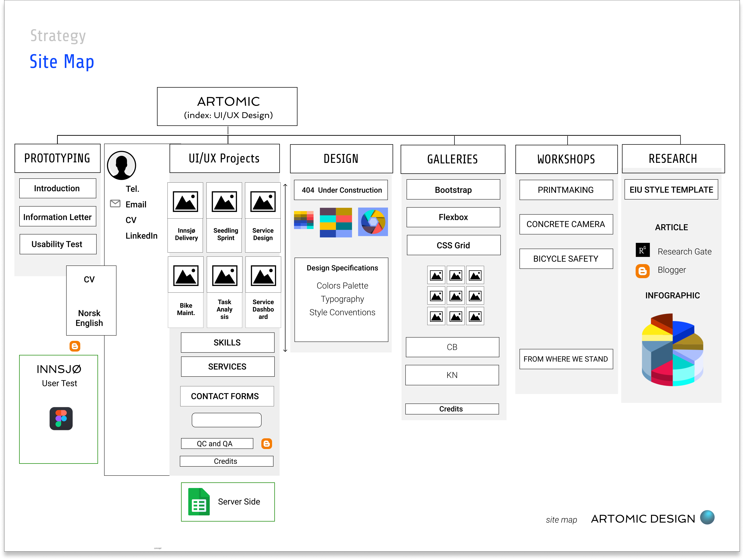Click the Email contact link
This screenshot has height=560, width=744.
coord(136,205)
